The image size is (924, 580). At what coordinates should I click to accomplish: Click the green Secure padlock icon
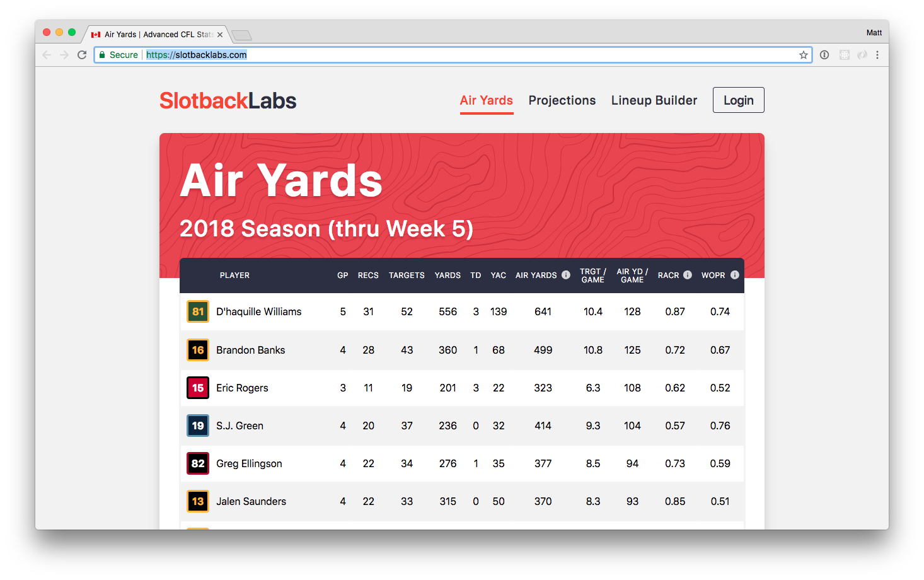pos(102,55)
